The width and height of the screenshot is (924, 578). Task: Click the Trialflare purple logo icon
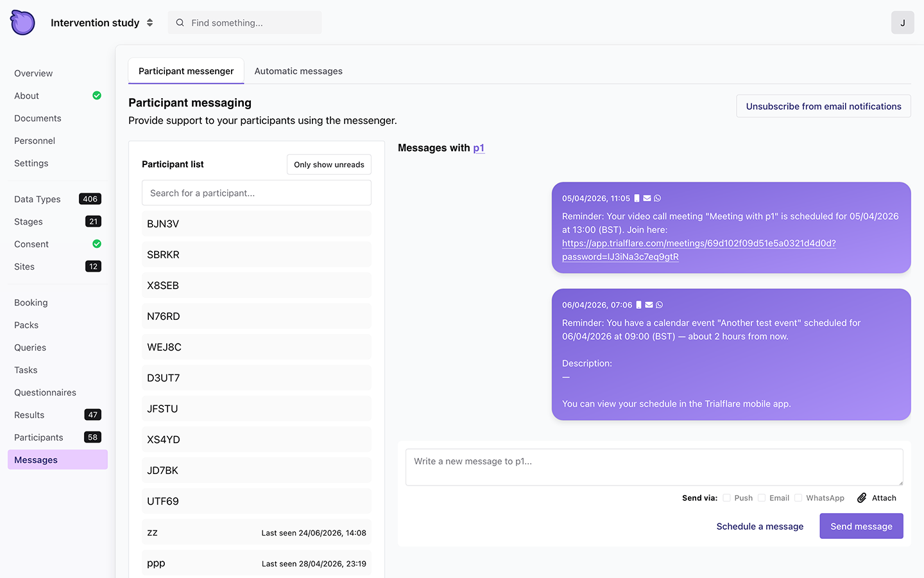pyautogui.click(x=22, y=22)
